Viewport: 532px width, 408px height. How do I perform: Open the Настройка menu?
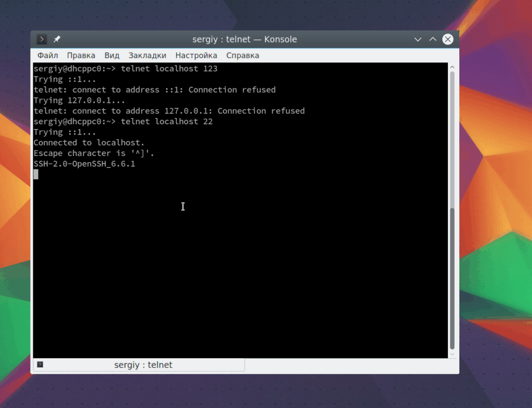[x=196, y=55]
